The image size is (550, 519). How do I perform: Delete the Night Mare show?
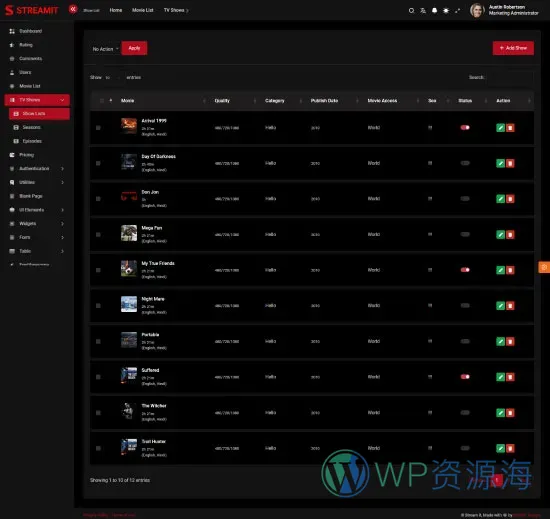point(510,306)
